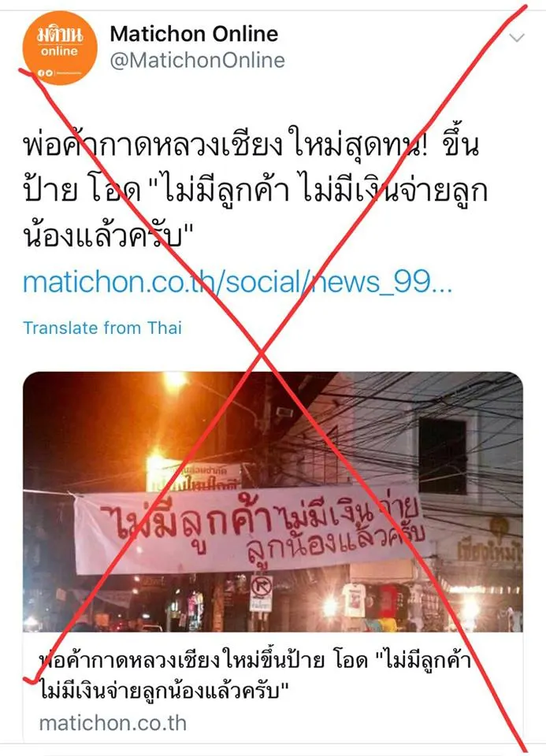This screenshot has height=756, width=546.
Task: Tap the word online in the avatar logo
Action: click(59, 51)
